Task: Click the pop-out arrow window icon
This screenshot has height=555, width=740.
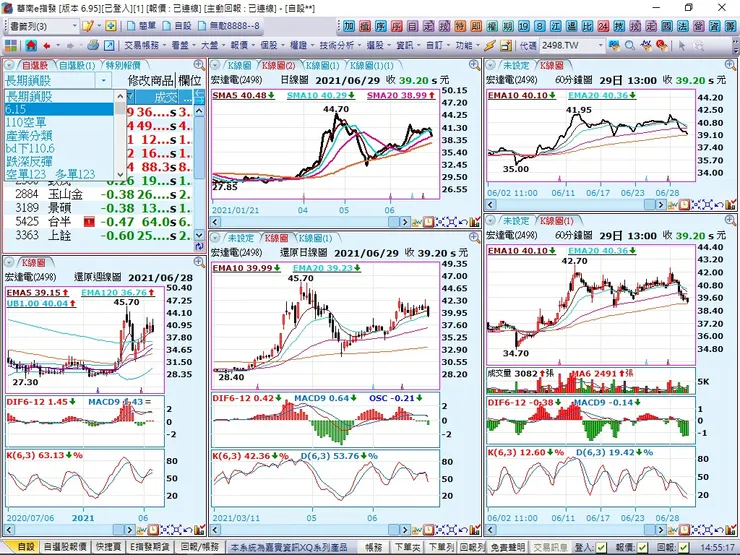Action: 109,45
